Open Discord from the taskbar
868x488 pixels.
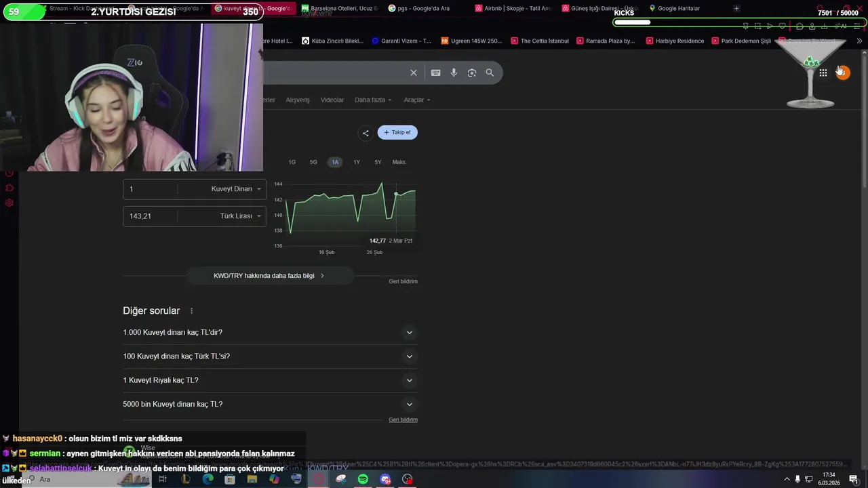click(385, 479)
